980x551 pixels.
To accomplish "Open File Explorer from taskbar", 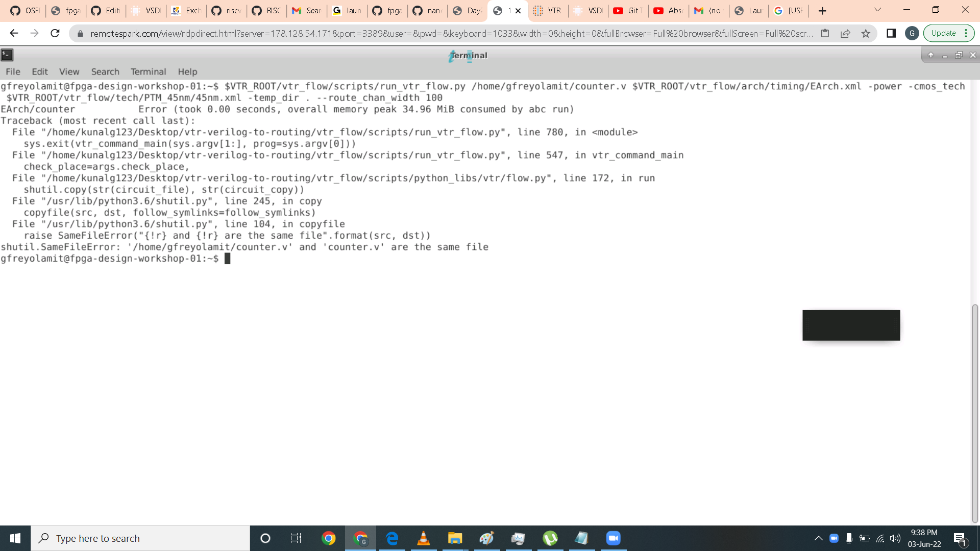I will (x=455, y=538).
